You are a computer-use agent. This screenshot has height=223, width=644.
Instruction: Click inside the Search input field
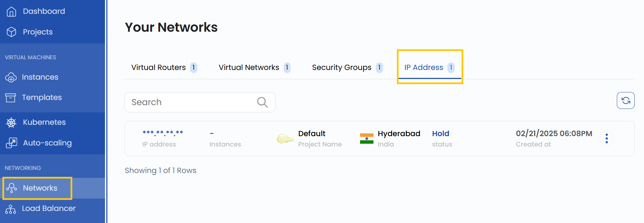189,102
